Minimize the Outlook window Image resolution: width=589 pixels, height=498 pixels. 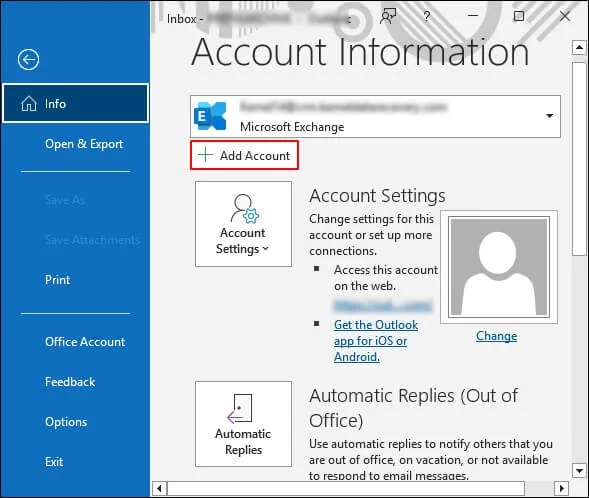pyautogui.click(x=473, y=16)
